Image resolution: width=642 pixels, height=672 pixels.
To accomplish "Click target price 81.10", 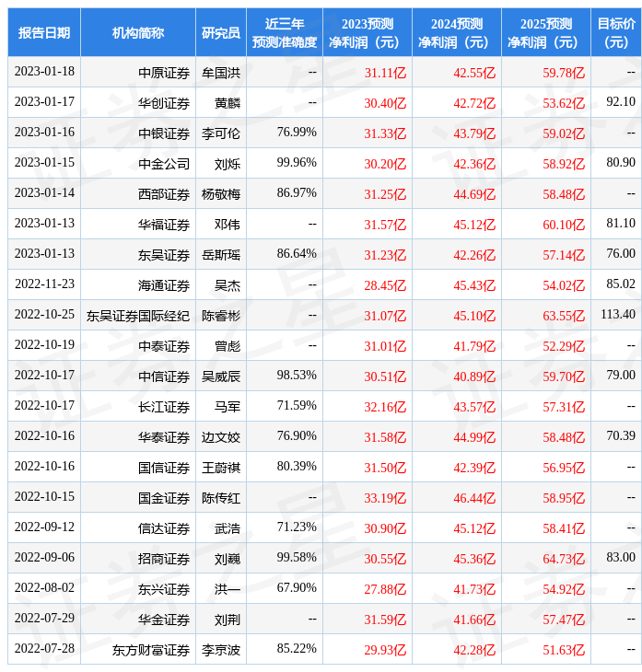I will [621, 224].
